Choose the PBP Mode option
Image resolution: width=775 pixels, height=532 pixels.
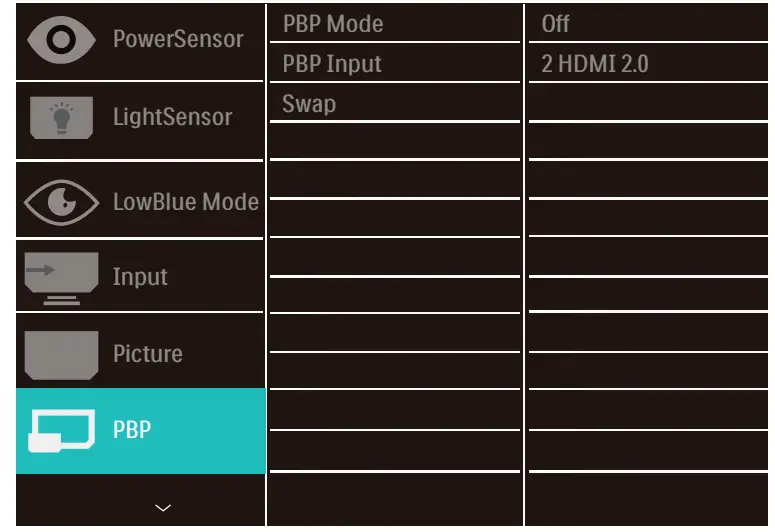click(x=332, y=23)
